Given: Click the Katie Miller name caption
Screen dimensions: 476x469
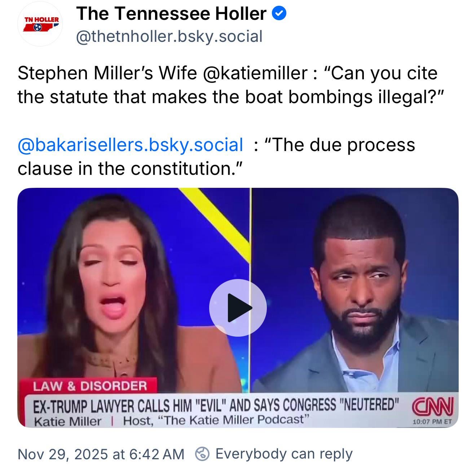Looking at the screenshot, I should point(67,421).
